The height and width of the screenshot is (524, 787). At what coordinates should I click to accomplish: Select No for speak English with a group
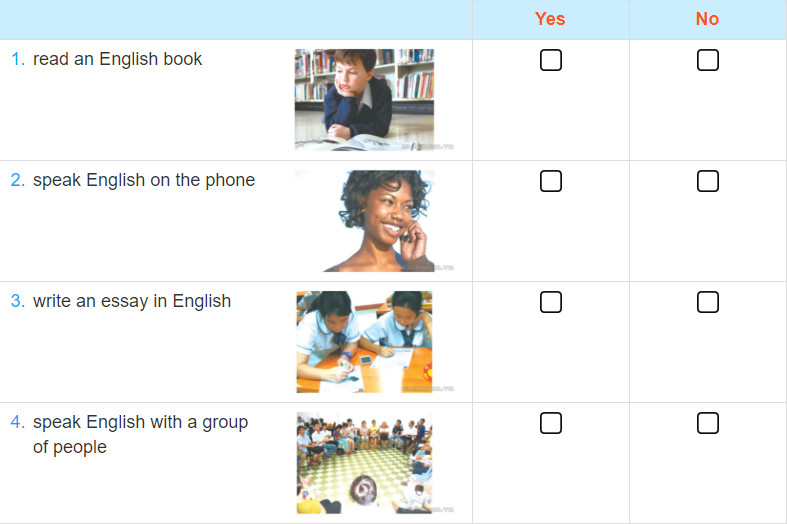(708, 423)
